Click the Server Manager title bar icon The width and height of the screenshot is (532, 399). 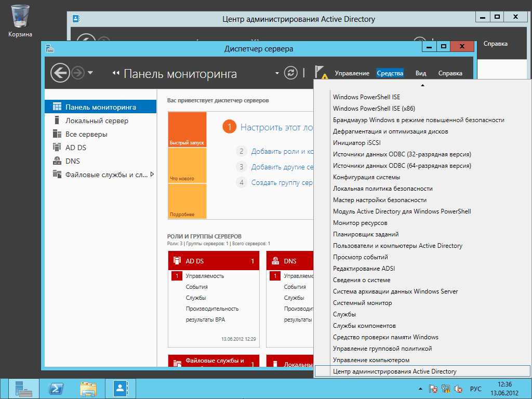pyautogui.click(x=50, y=48)
